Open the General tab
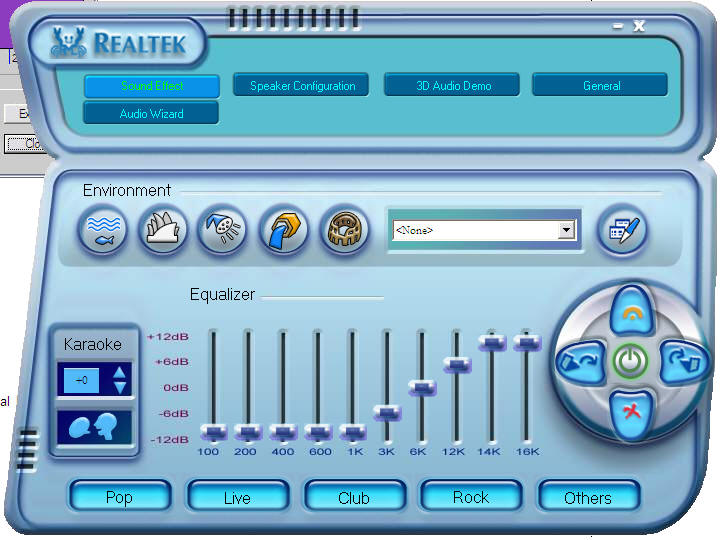Screen dimensions: 720x540 pyautogui.click(x=601, y=85)
